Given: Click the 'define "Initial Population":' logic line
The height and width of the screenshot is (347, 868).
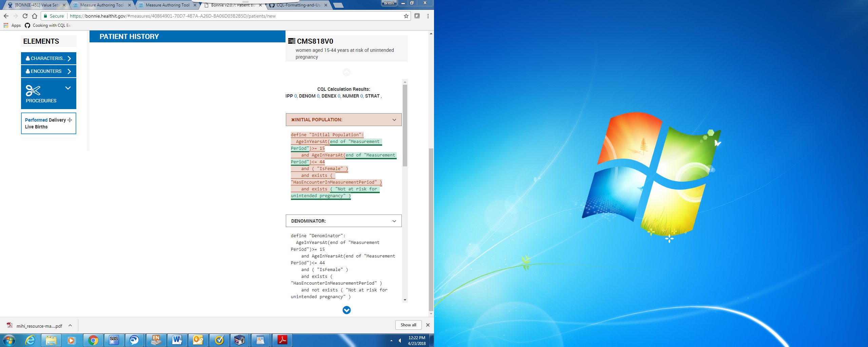Looking at the screenshot, I should click(327, 135).
